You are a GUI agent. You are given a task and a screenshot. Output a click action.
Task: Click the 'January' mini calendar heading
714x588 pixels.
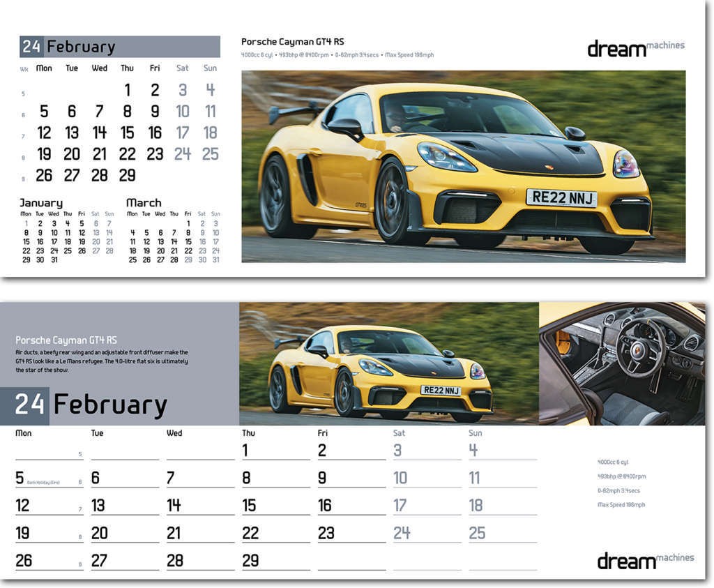click(41, 203)
